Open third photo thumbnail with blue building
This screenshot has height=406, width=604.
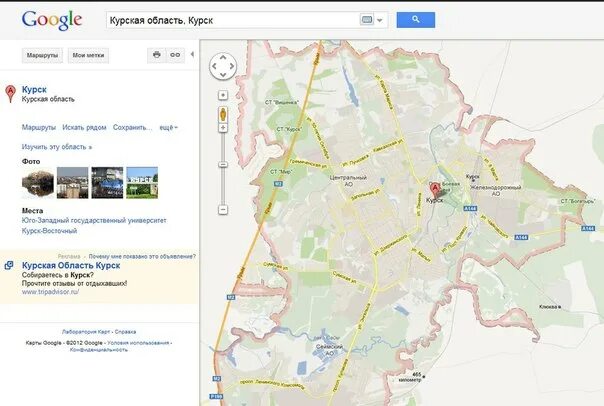pyautogui.click(x=107, y=183)
